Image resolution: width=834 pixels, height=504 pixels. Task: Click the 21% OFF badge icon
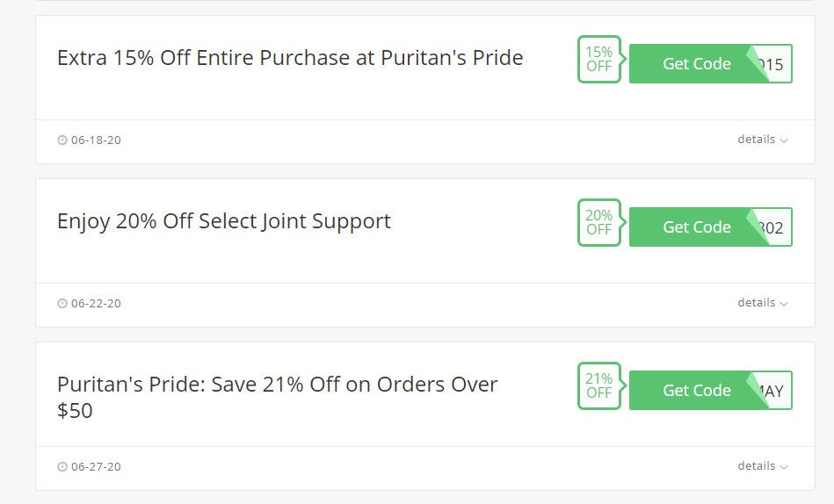pos(599,385)
